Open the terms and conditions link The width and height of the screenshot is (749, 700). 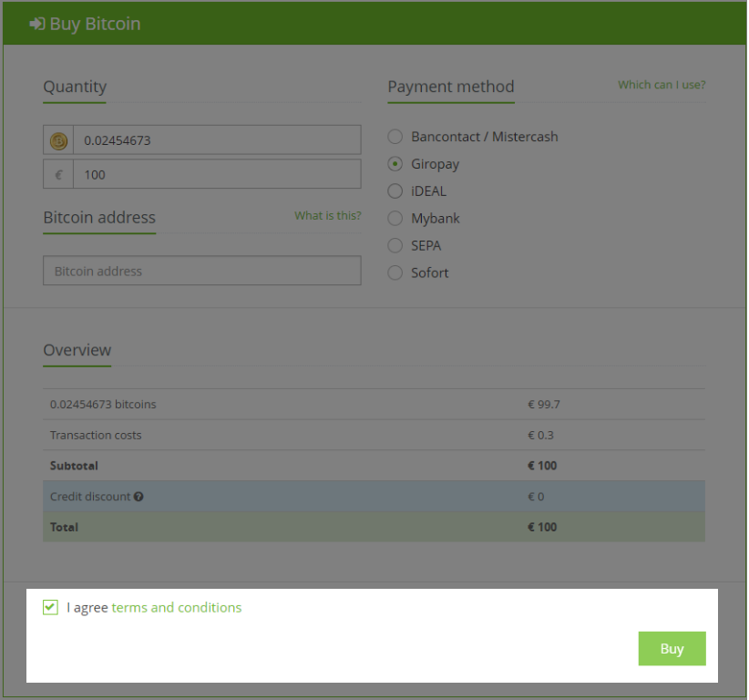click(x=177, y=607)
